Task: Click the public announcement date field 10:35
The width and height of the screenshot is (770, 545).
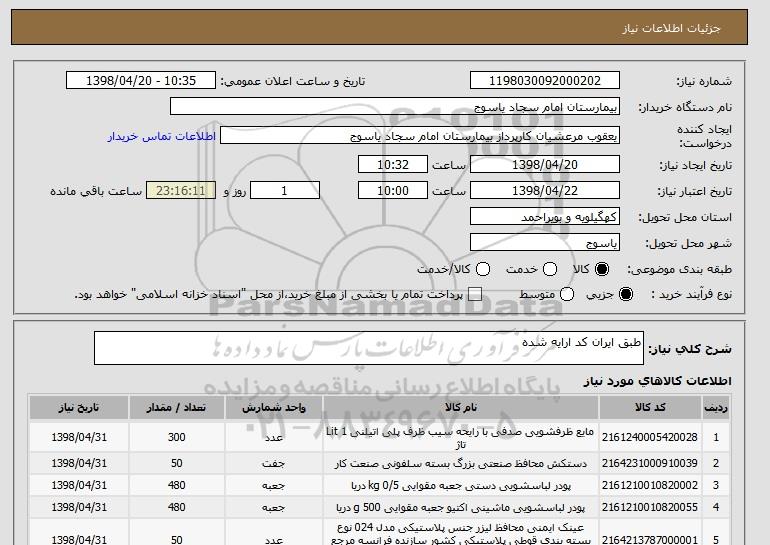Action: pos(141,81)
